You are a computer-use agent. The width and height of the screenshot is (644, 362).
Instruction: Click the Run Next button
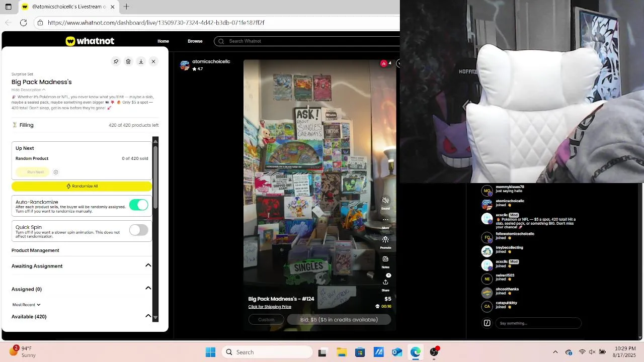[33, 172]
